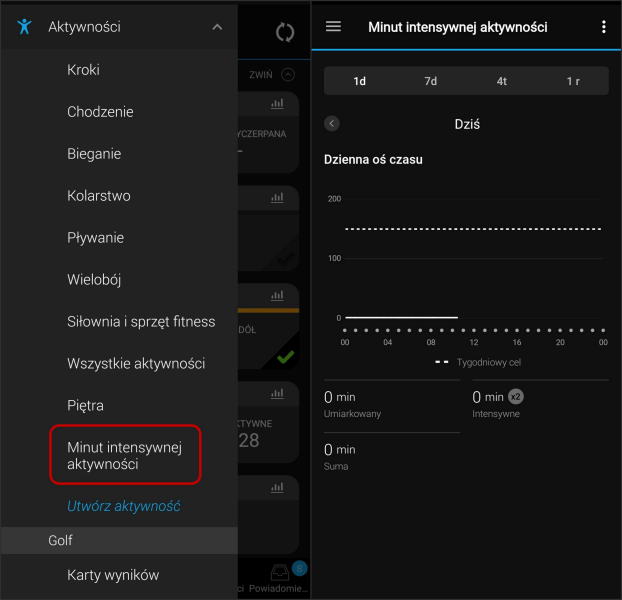The image size is (622, 600).
Task: Open Minut intensywnej aktywności menu entry
Action: pyautogui.click(x=125, y=456)
